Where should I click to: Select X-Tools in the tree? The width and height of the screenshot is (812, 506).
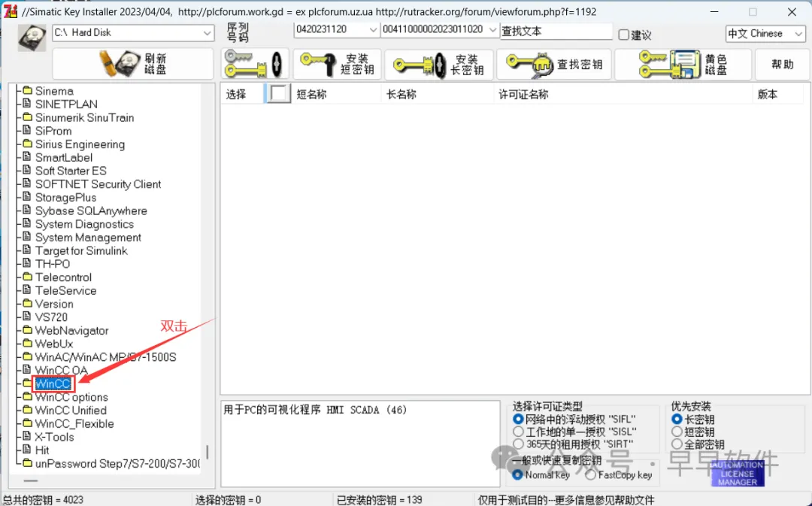coord(54,437)
